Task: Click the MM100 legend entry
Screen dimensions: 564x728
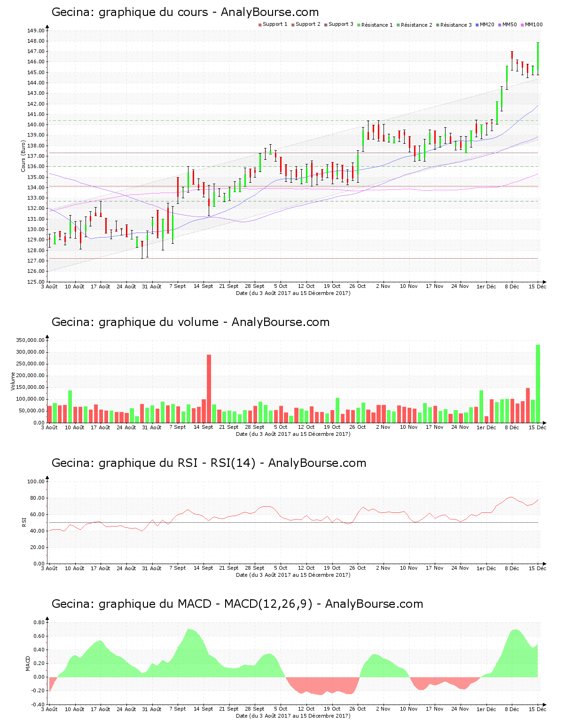Action: [x=532, y=24]
